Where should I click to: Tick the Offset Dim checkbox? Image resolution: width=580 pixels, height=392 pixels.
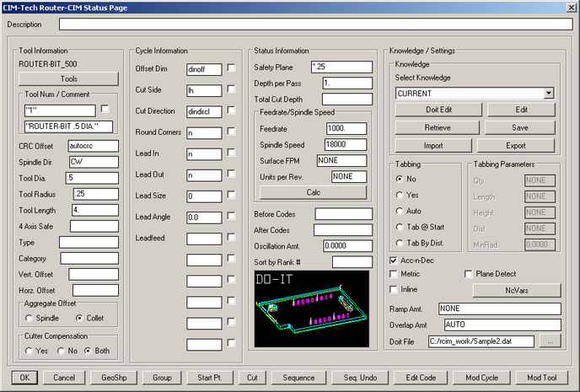(x=231, y=68)
